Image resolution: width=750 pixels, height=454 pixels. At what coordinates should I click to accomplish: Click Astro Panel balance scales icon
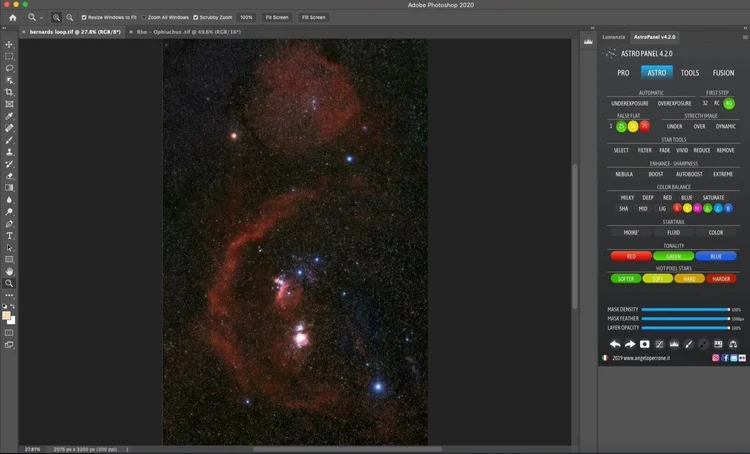(733, 344)
